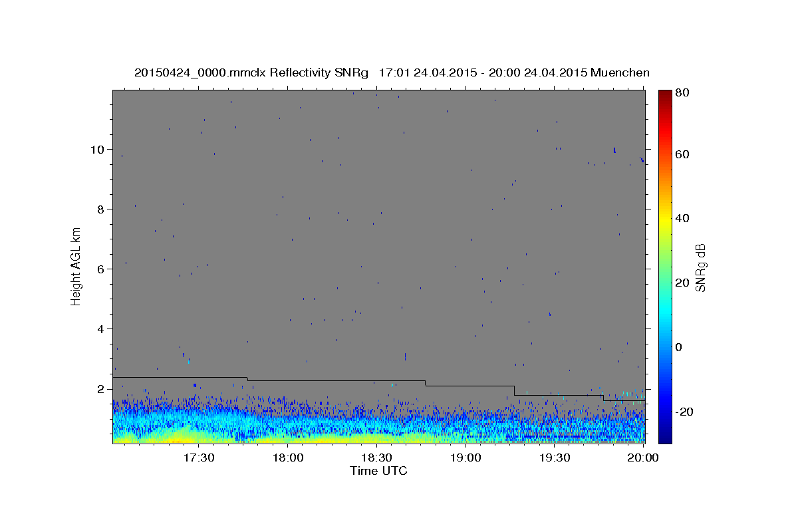
Task: Click the dark red top of the colorbar
Action: coord(665,95)
